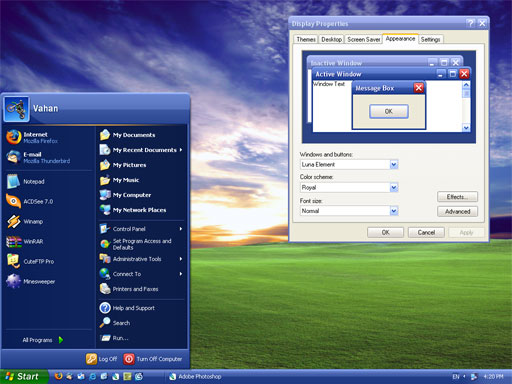This screenshot has width=512, height=384.
Task: Select the Appearance tab
Action: (400, 39)
